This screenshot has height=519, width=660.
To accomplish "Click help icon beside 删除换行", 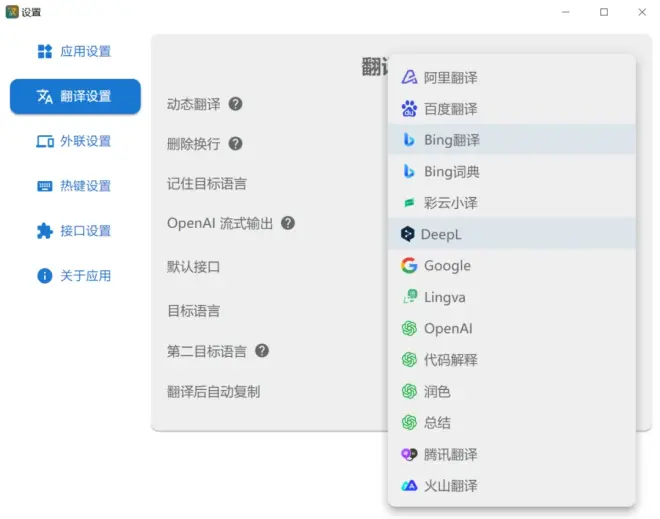I will pyautogui.click(x=235, y=144).
